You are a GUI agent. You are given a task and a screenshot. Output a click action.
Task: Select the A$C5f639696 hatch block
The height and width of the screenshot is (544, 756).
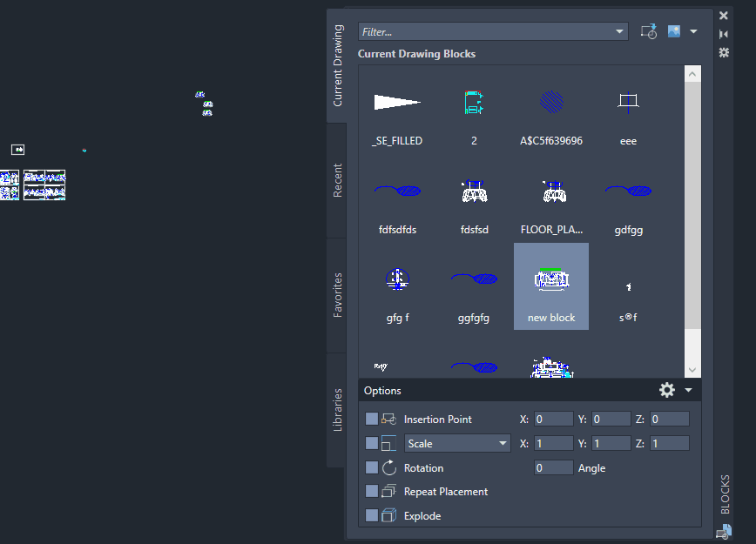(550, 103)
